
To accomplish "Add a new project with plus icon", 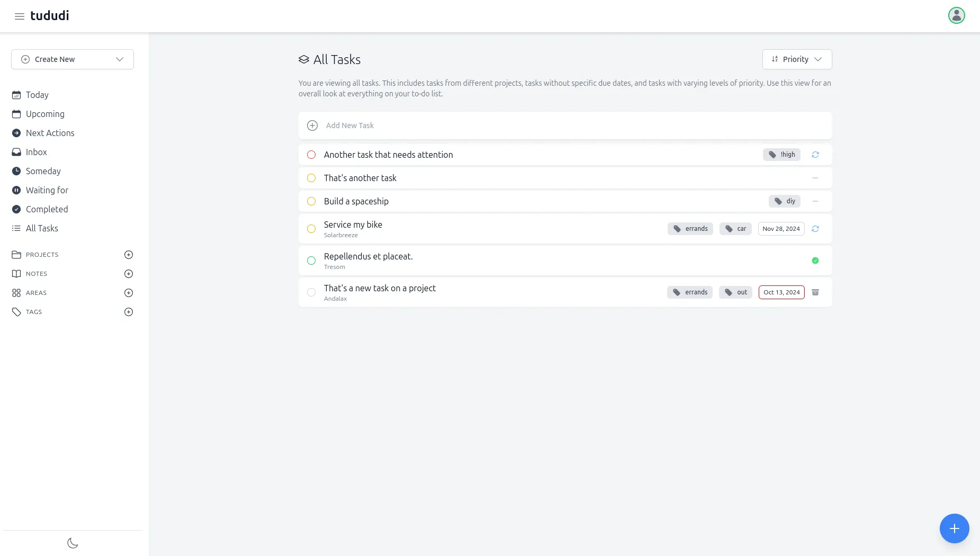I will click(x=129, y=255).
